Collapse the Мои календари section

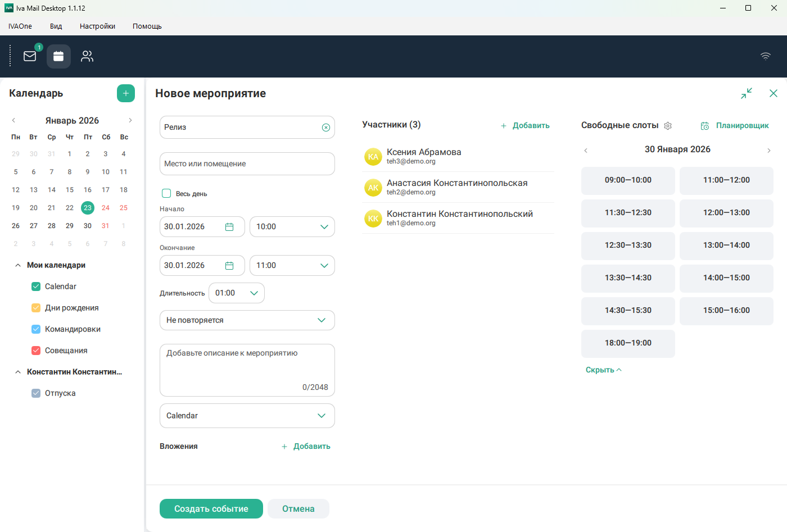[x=18, y=265]
